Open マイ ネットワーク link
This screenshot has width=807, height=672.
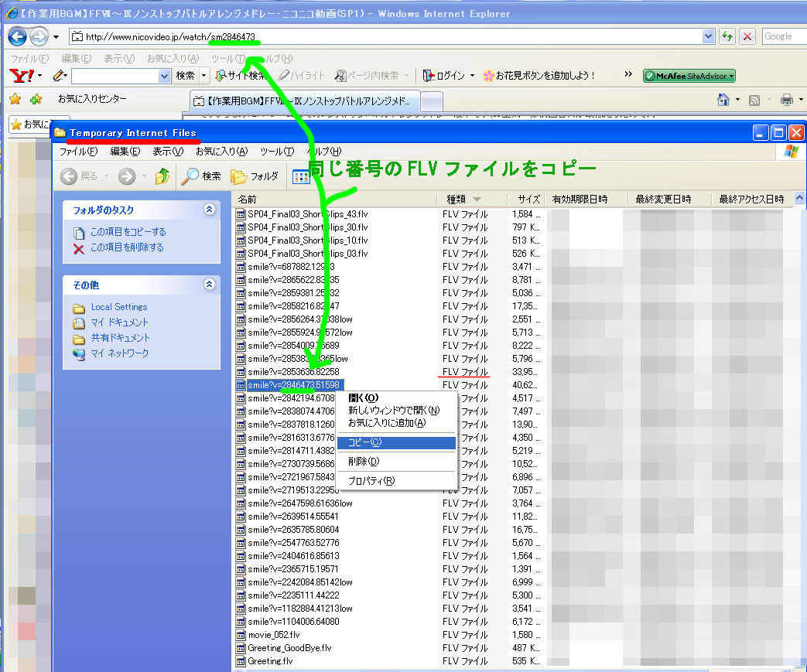pos(120,353)
